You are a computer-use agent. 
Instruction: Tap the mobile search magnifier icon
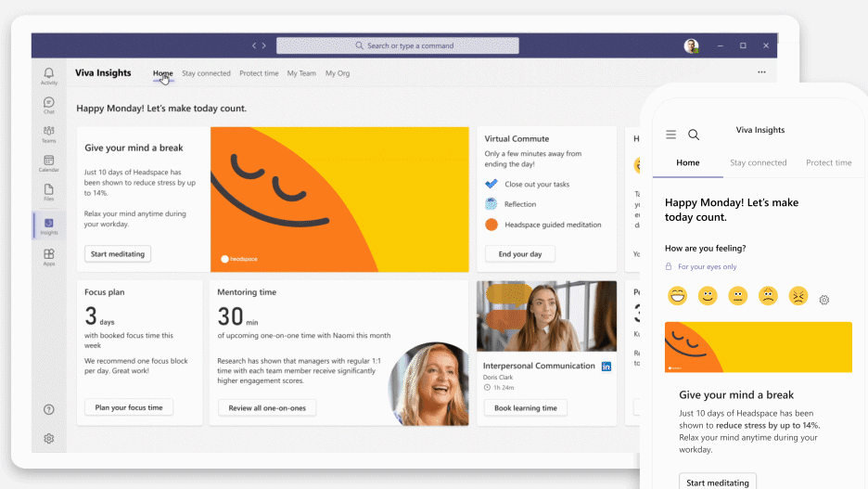(x=694, y=135)
